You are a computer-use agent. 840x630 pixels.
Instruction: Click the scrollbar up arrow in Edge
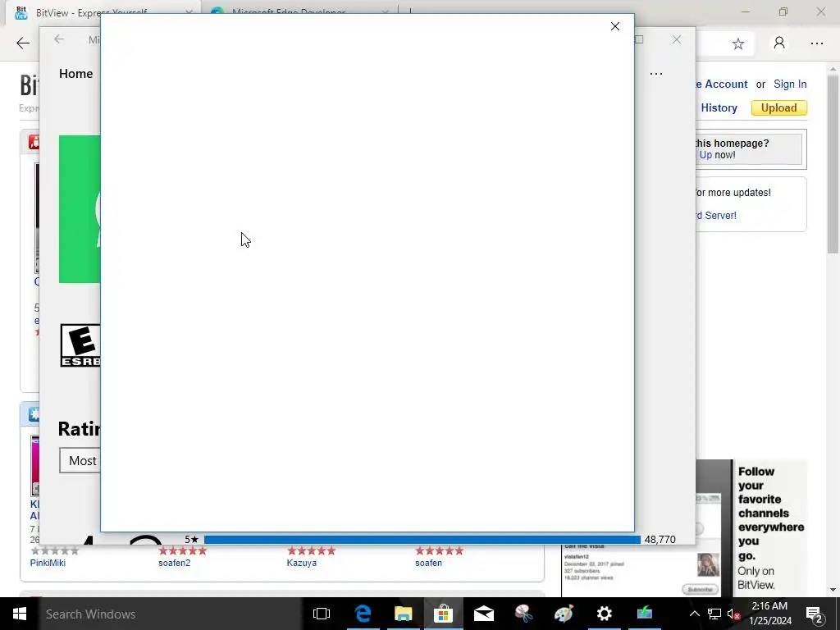point(833,69)
